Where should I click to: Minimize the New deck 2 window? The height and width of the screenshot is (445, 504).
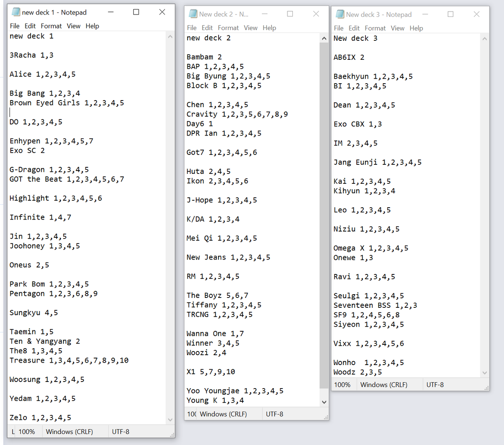pyautogui.click(x=264, y=14)
